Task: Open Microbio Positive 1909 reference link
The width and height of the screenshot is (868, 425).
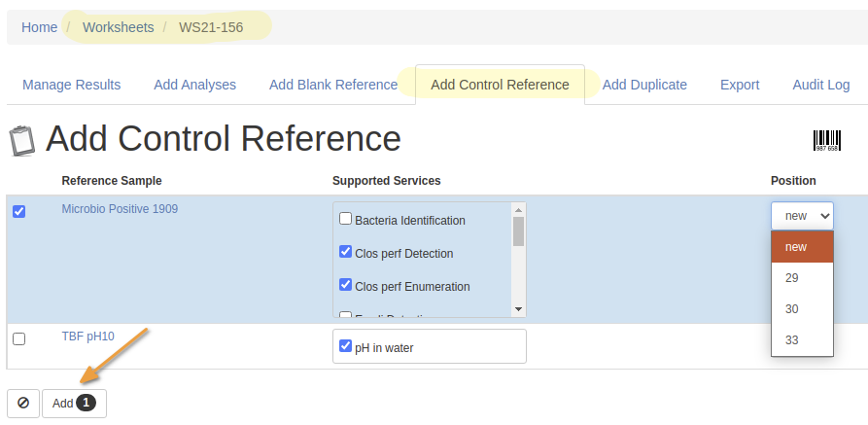Action: tap(120, 209)
